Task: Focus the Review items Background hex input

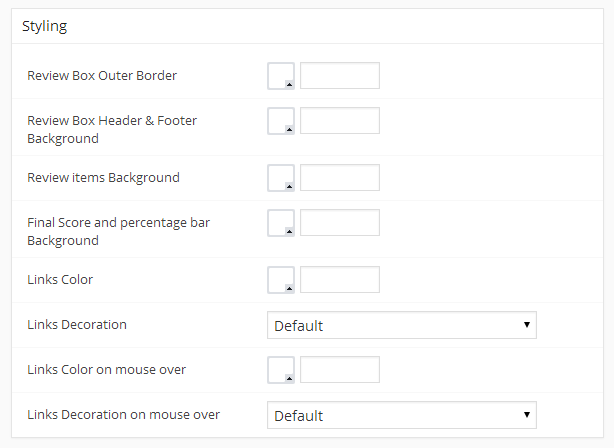Action: point(340,178)
